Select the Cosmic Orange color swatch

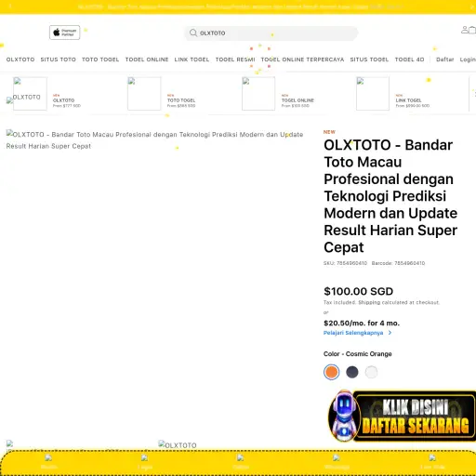click(x=331, y=372)
